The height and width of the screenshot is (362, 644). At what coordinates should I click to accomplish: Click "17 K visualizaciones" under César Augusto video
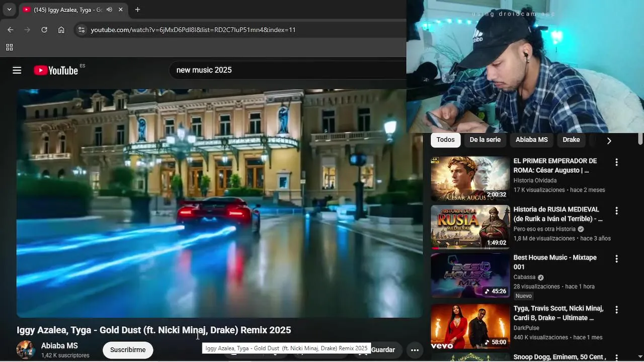539,190
